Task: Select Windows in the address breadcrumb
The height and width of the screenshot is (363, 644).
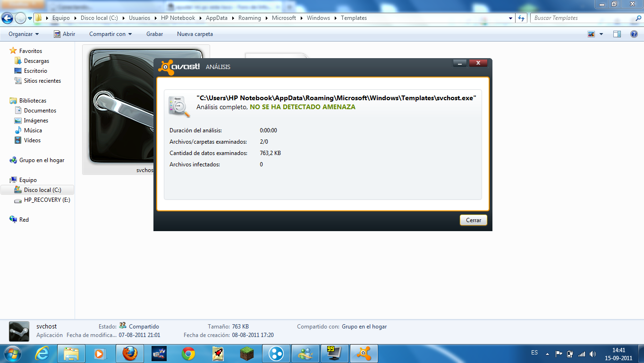Action: coord(319,18)
